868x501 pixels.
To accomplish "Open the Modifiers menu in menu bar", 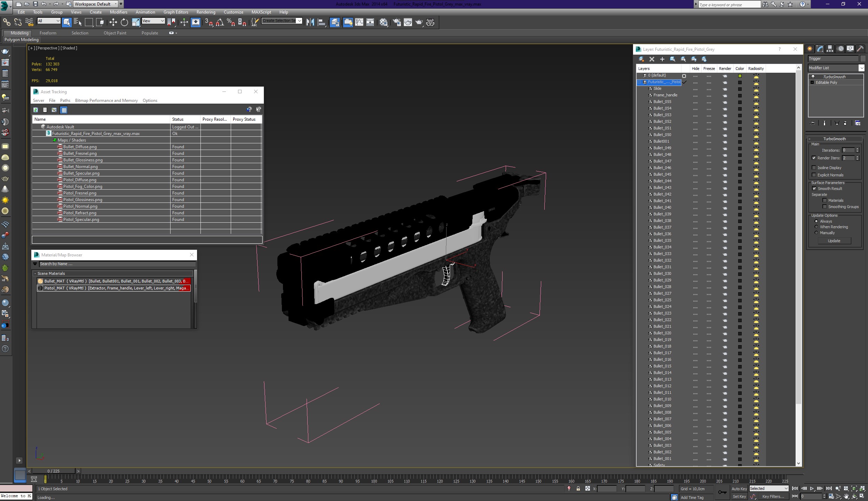I will (x=119, y=12).
